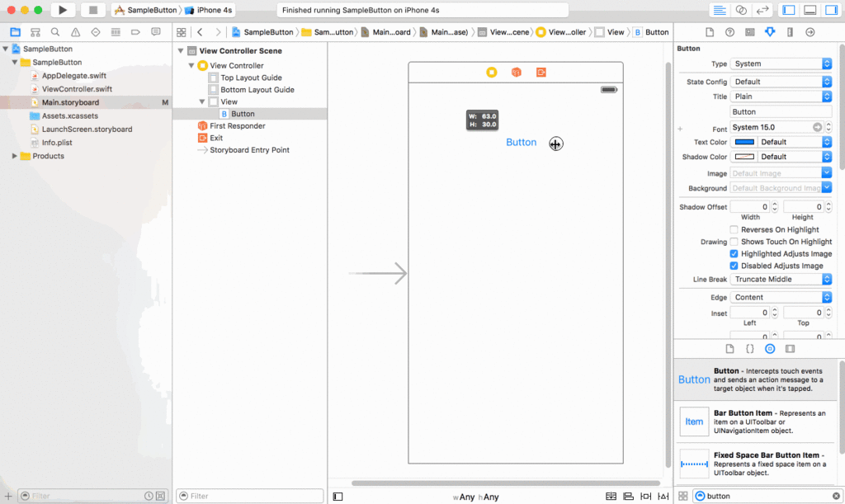Open the File inspector tab
This screenshot has width=845, height=504.
pos(710,32)
